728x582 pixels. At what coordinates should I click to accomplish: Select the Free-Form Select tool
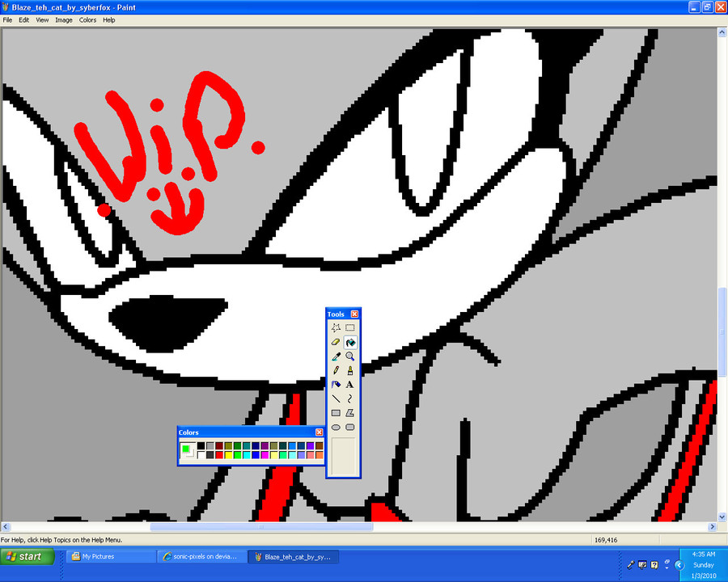336,327
